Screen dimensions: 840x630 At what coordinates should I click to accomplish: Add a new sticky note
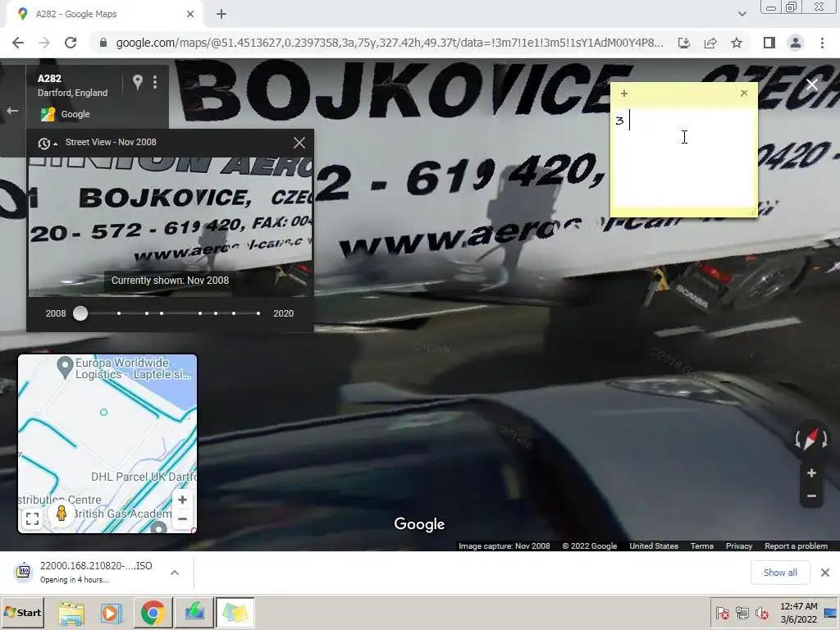(x=624, y=94)
